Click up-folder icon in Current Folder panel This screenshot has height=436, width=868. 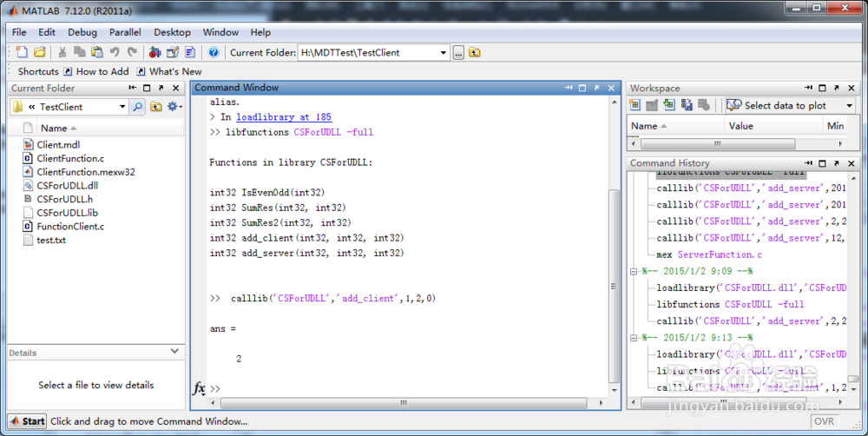pos(156,106)
